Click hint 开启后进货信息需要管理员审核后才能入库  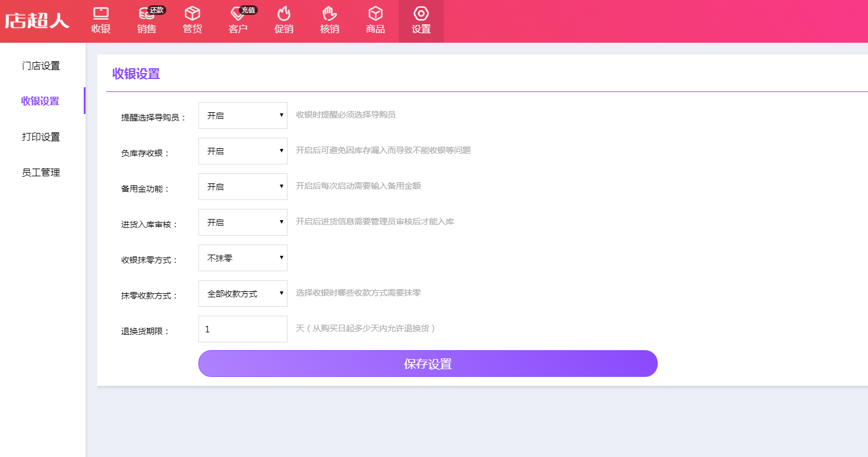point(375,221)
